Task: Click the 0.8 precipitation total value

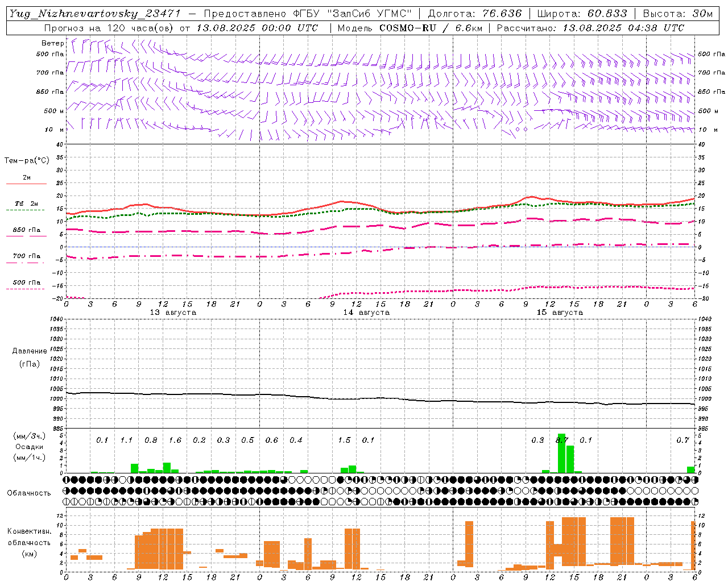Action: coord(151,440)
